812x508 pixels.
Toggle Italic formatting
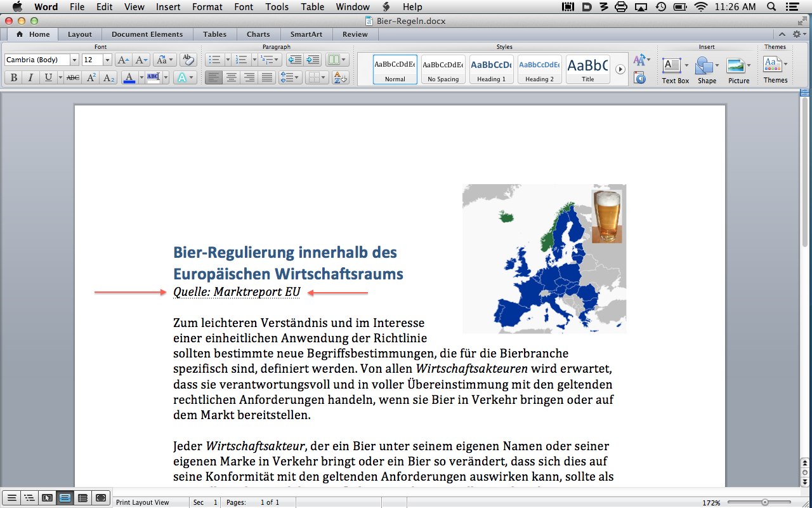[30, 77]
